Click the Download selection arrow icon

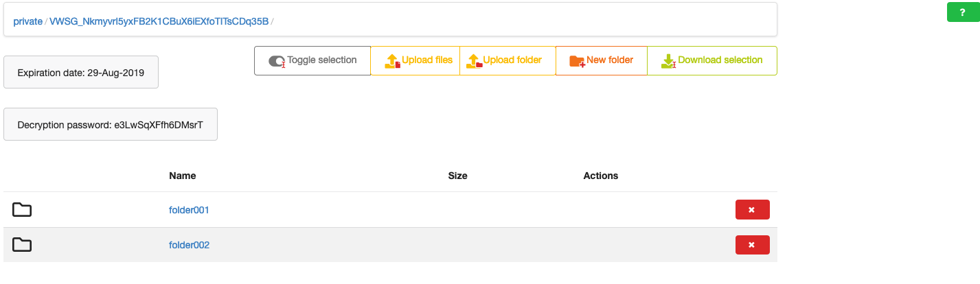click(668, 61)
